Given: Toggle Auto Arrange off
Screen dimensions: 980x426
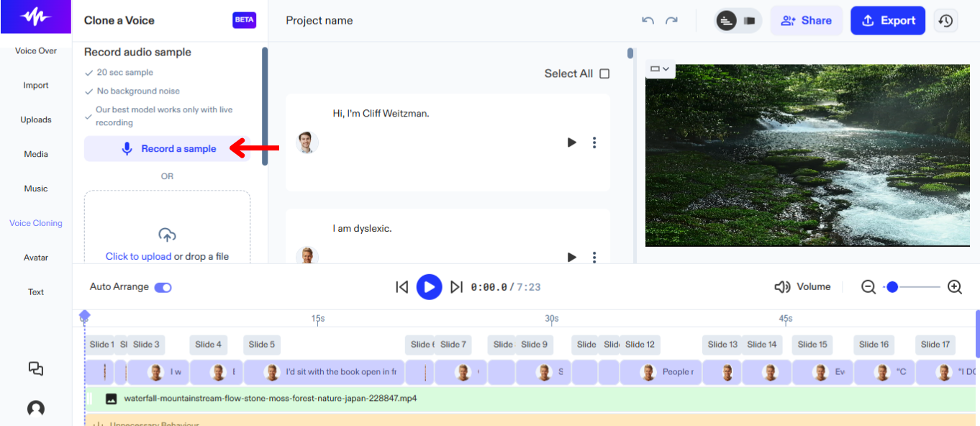Looking at the screenshot, I should [163, 286].
